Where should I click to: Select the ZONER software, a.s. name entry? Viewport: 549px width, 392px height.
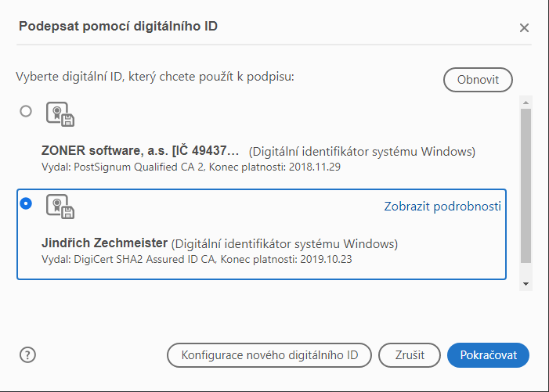click(139, 151)
